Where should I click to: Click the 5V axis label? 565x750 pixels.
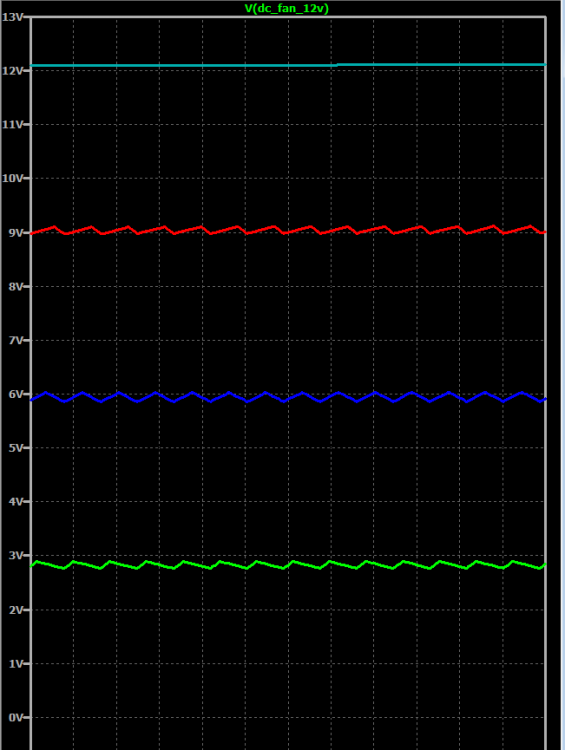[x=15, y=448]
